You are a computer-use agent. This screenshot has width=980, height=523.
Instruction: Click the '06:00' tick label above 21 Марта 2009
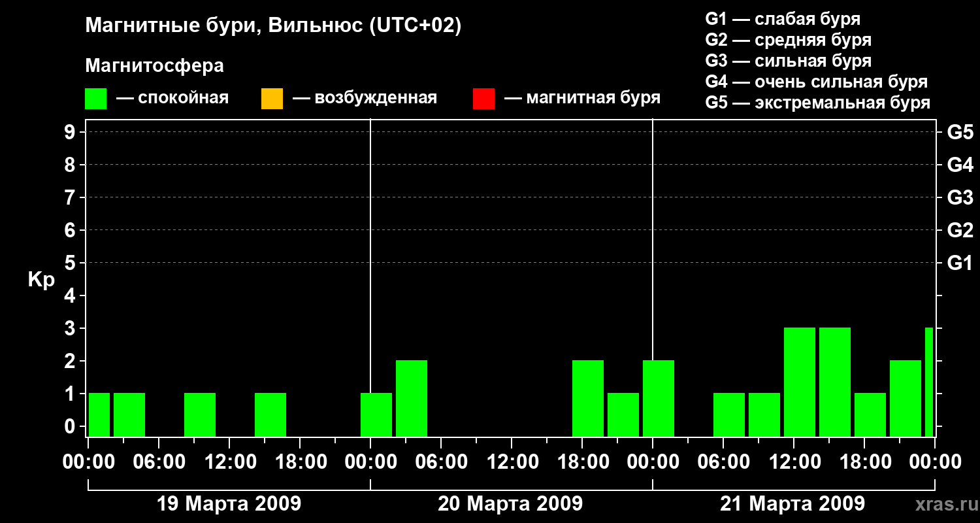tap(723, 462)
